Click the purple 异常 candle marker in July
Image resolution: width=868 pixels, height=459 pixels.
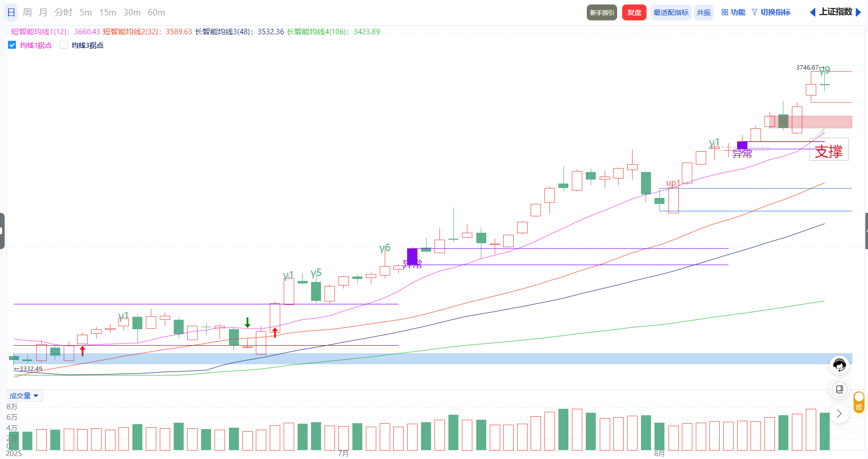[412, 257]
